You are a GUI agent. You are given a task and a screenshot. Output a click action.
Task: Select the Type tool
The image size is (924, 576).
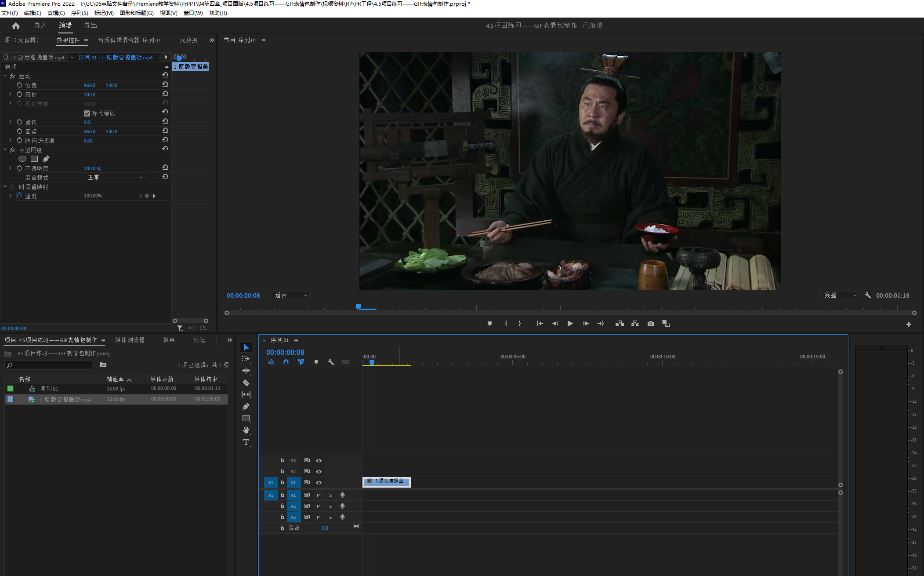tap(246, 442)
